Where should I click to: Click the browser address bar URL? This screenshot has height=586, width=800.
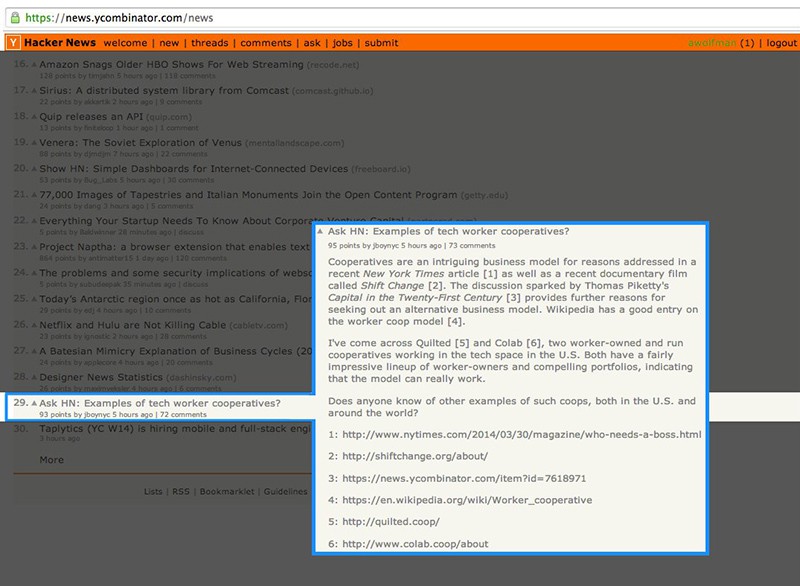(x=119, y=18)
